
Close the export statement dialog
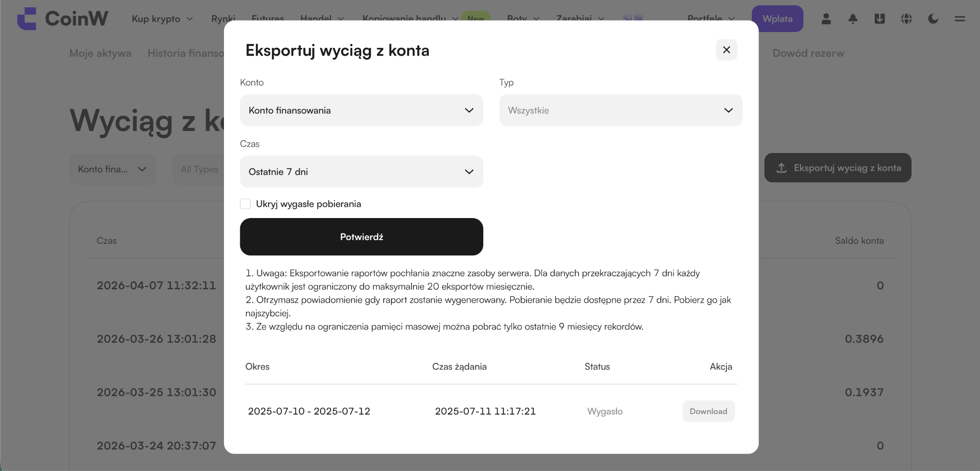click(x=726, y=50)
